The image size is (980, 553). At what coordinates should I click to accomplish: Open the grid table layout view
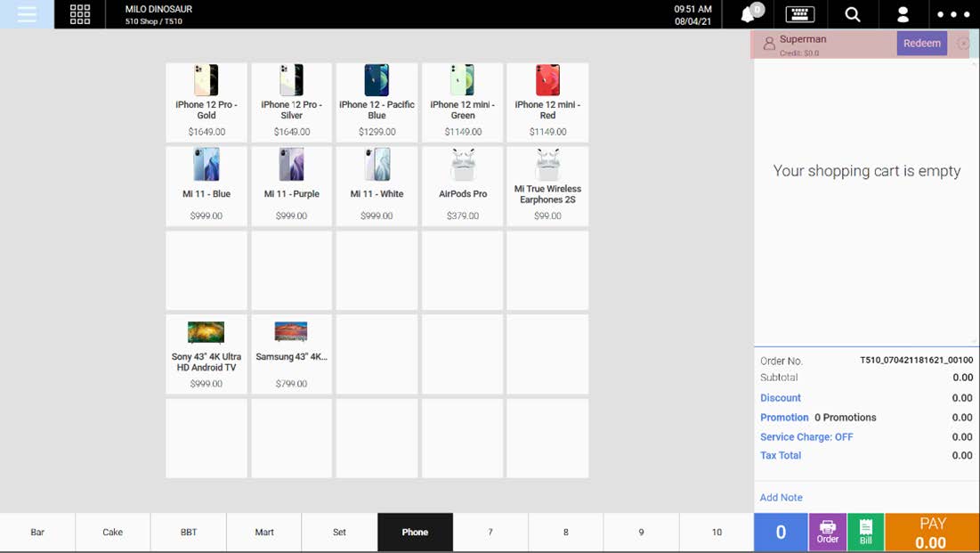pyautogui.click(x=80, y=13)
